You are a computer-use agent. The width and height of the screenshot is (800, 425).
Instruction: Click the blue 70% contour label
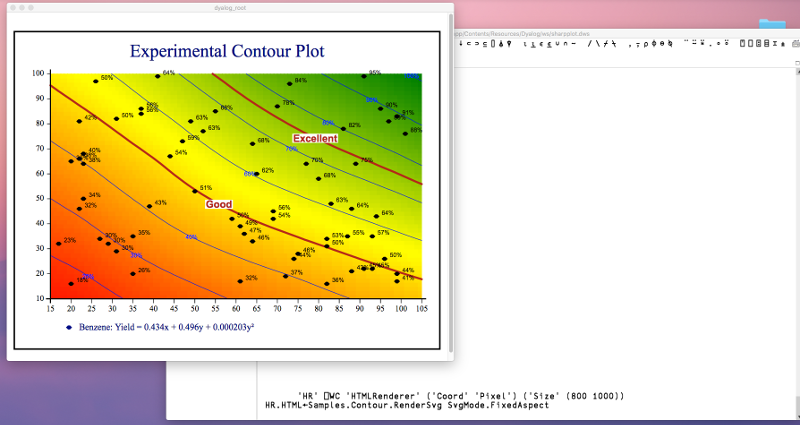point(291,149)
